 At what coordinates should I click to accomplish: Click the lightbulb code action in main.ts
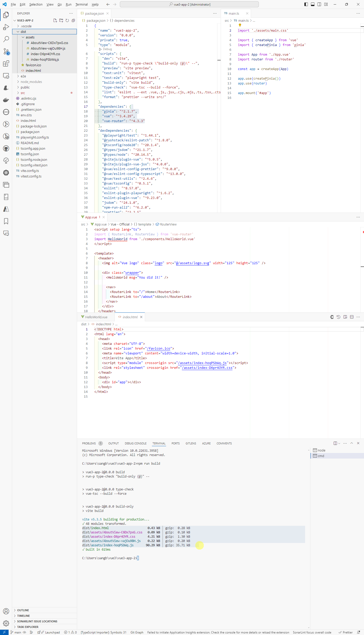tap(240, 25)
